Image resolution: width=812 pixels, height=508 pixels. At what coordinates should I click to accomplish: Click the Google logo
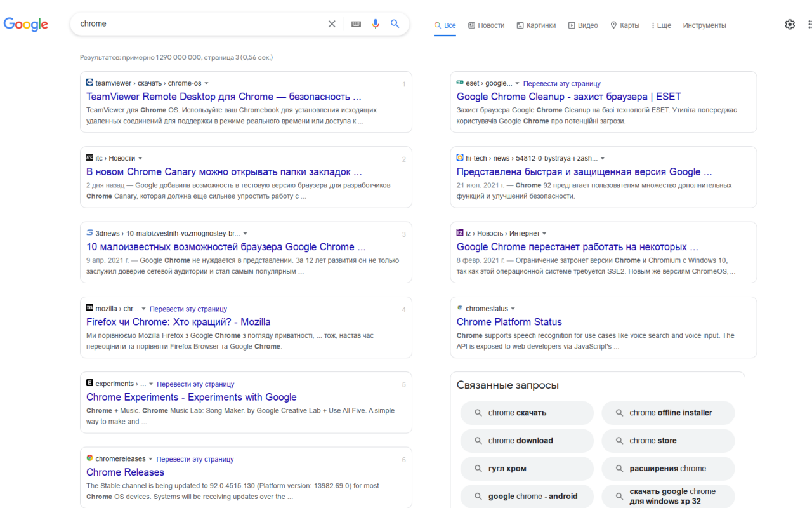click(26, 24)
